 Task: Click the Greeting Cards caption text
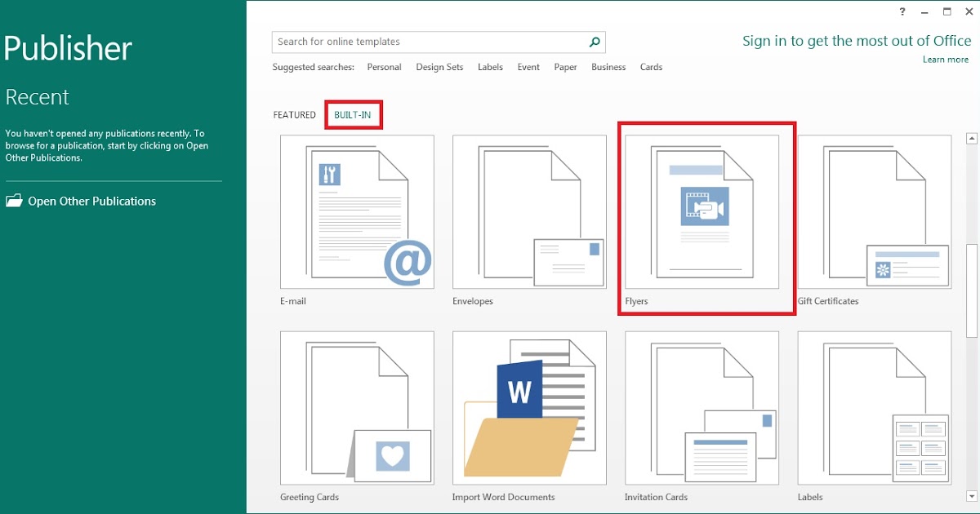[310, 497]
